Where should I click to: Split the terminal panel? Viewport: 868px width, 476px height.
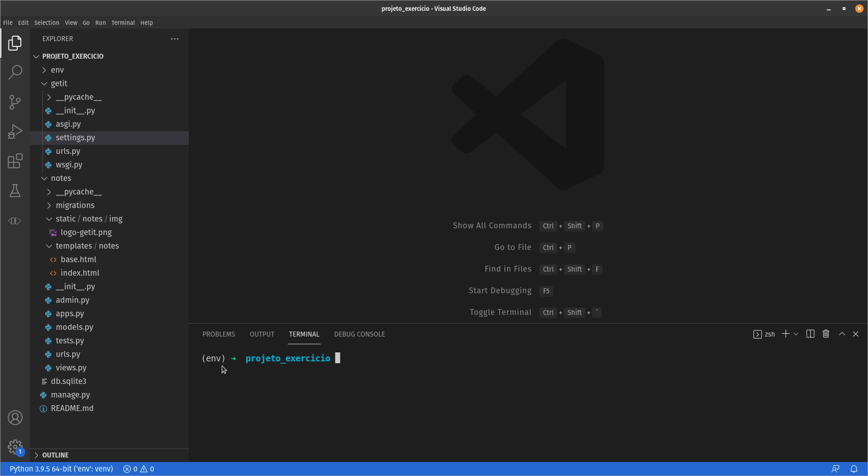pos(810,334)
